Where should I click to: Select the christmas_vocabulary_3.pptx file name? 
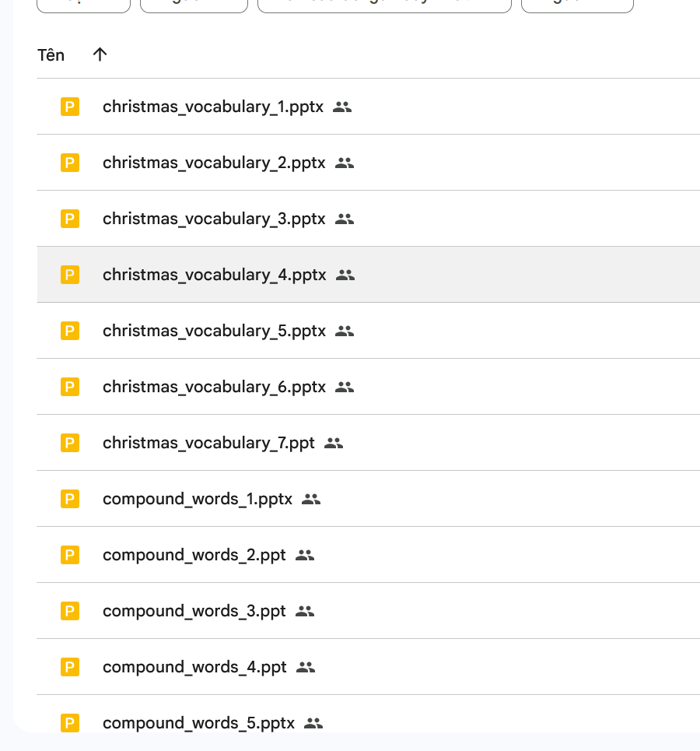coord(214,219)
